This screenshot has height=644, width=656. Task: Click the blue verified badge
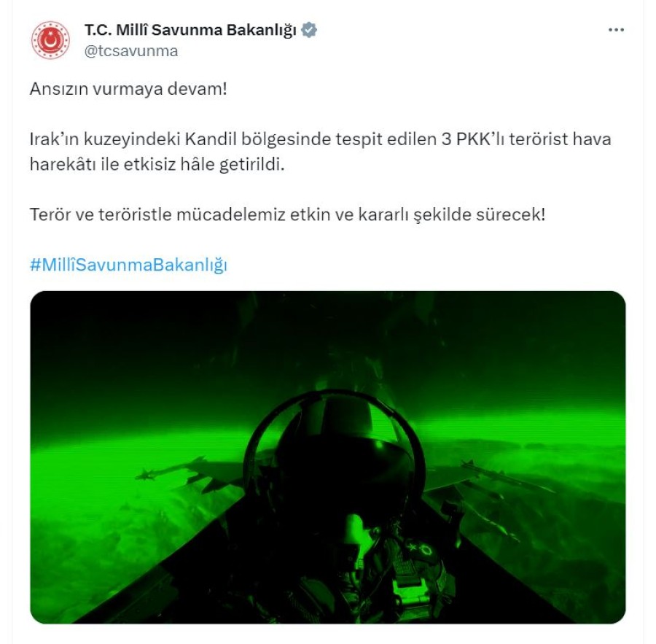point(309,30)
